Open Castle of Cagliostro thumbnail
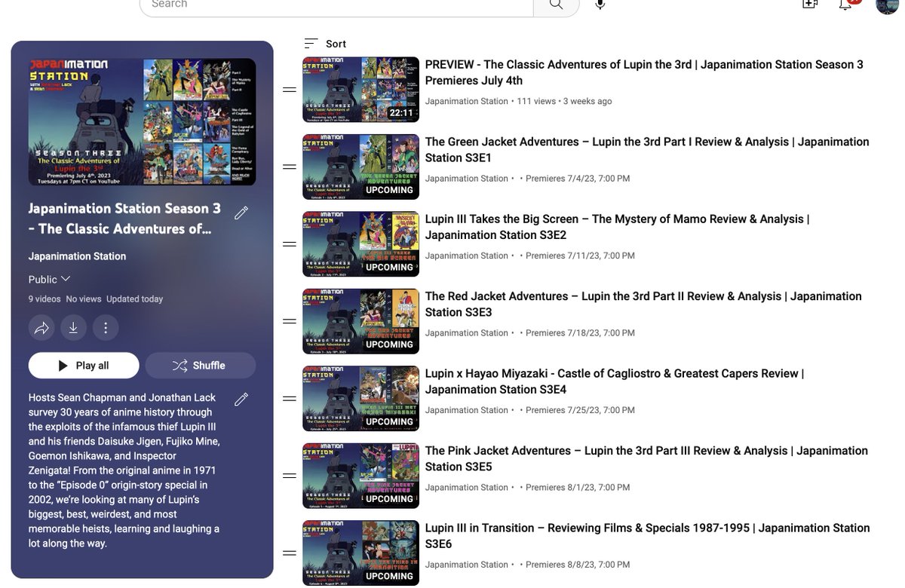Image resolution: width=905 pixels, height=588 pixels. click(360, 399)
